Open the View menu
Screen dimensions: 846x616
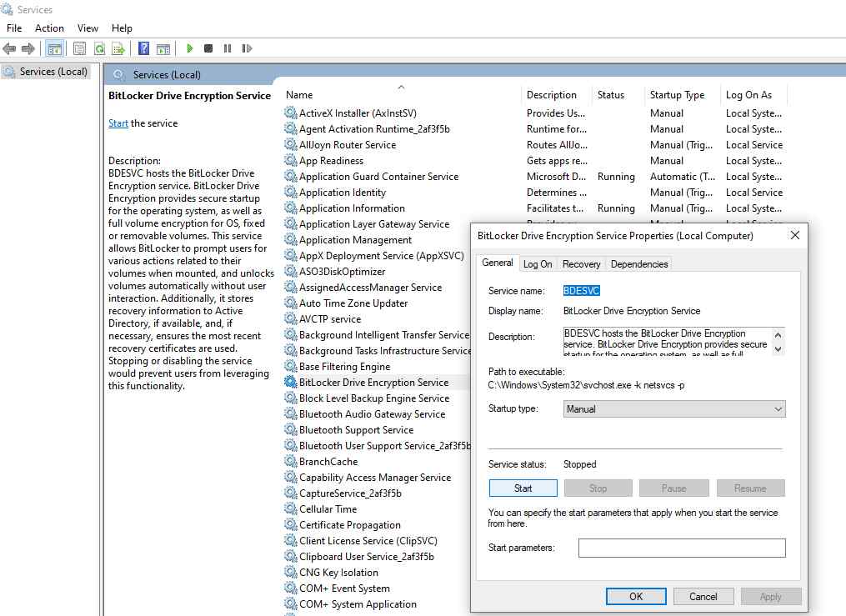tap(88, 28)
